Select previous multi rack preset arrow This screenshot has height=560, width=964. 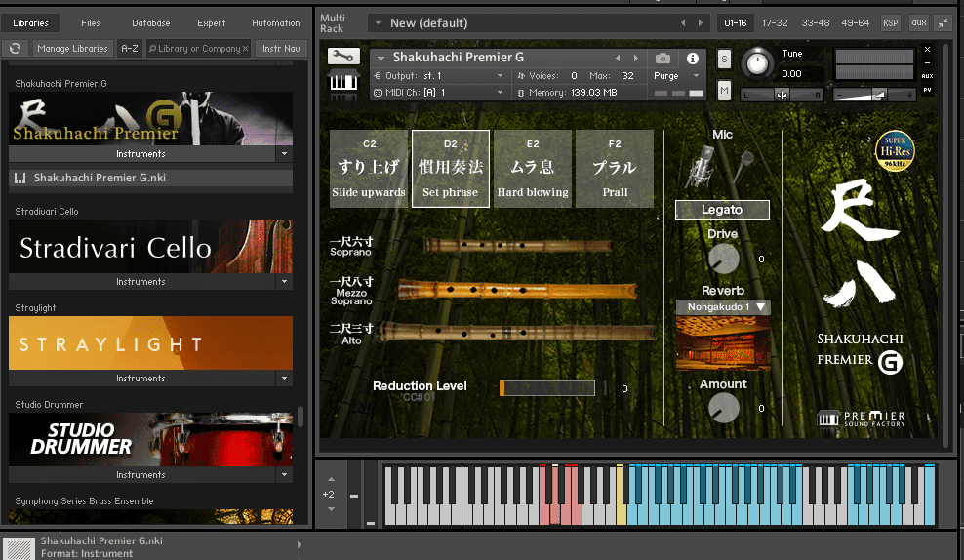(x=683, y=22)
